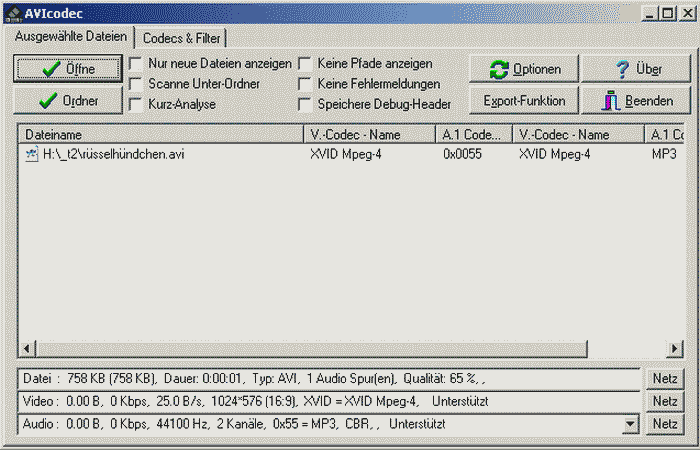Enable Nur neue Dateien anzeigen checkbox

click(x=135, y=64)
